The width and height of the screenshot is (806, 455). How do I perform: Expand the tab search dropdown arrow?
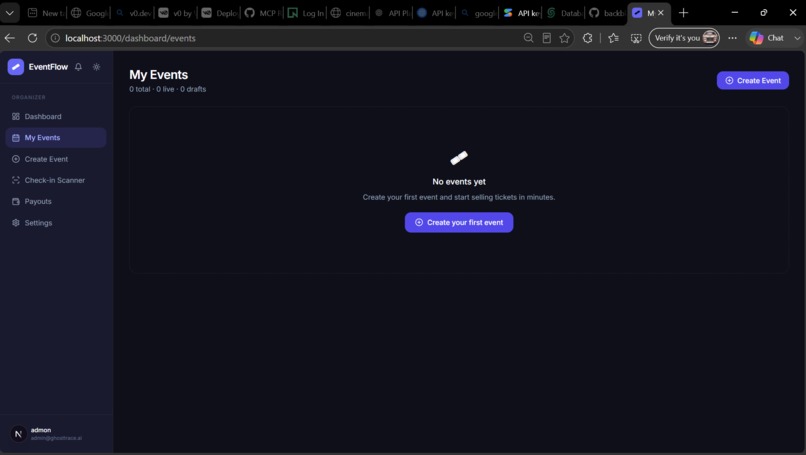click(10, 13)
